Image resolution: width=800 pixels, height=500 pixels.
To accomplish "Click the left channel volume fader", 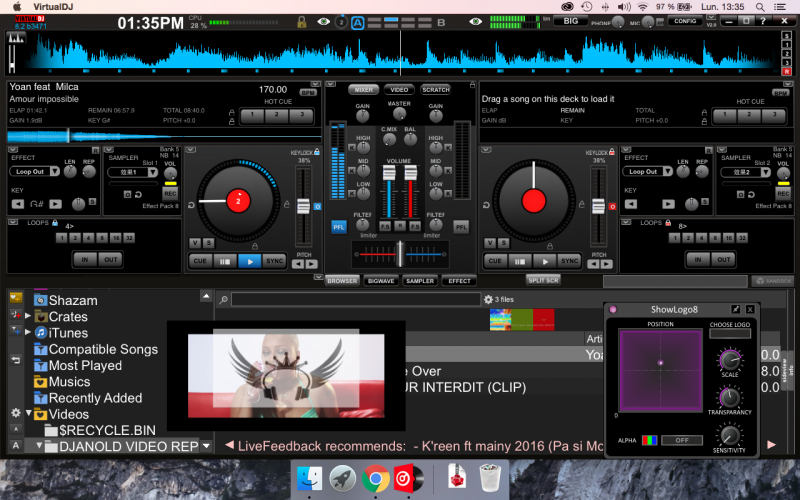I will click(x=389, y=173).
